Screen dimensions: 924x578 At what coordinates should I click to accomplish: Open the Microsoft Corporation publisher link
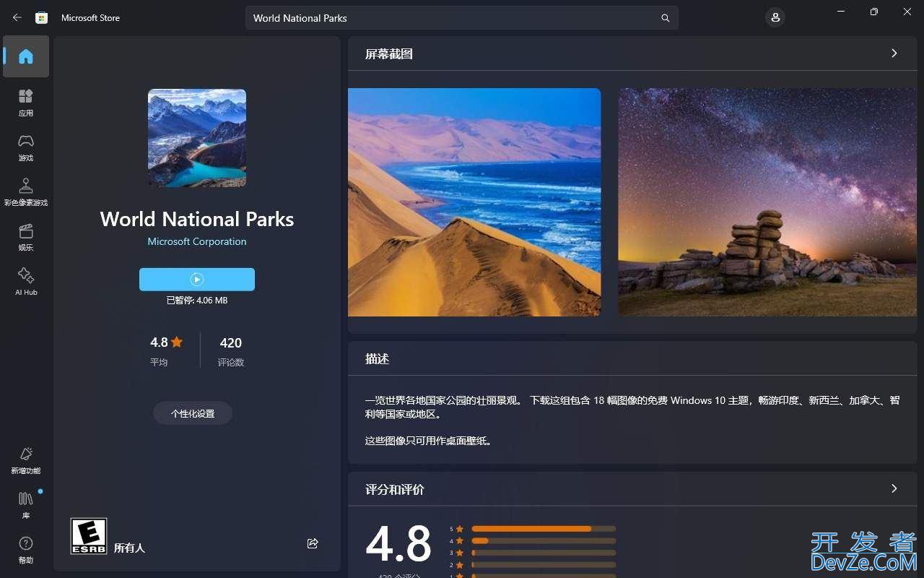pyautogui.click(x=197, y=241)
